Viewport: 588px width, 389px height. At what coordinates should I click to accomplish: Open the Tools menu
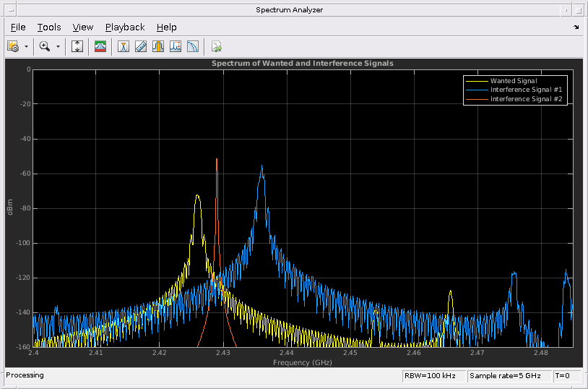tap(49, 27)
